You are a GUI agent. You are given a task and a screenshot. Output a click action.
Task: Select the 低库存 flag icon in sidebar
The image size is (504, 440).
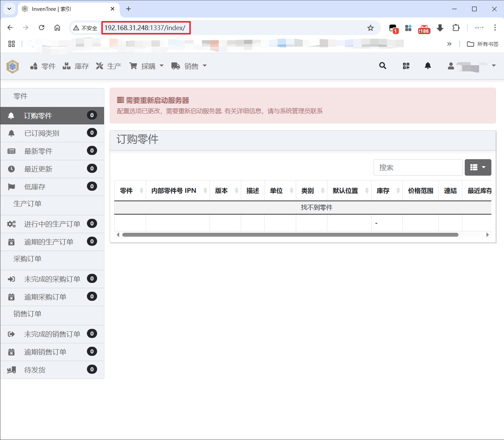pyautogui.click(x=12, y=187)
